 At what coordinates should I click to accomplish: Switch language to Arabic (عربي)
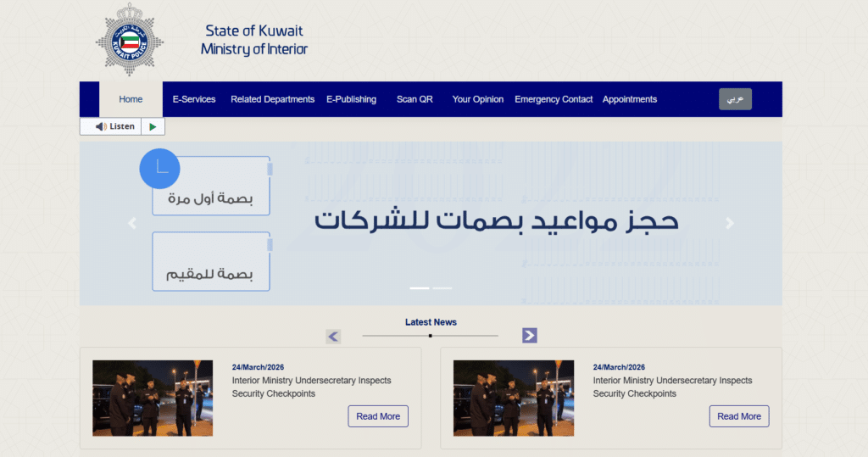735,99
